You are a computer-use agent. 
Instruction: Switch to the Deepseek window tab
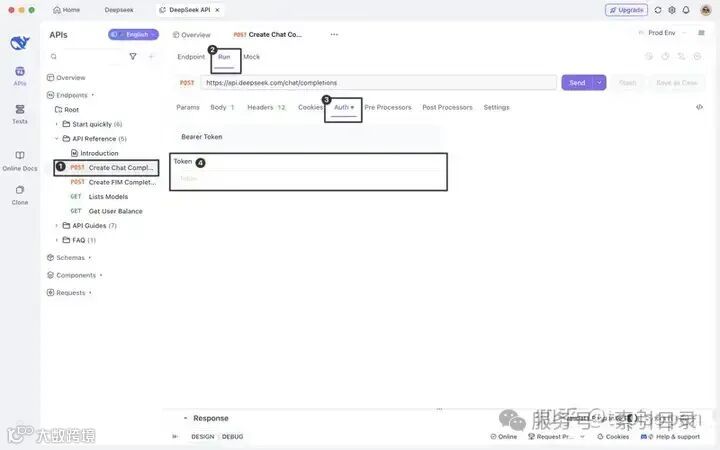pos(118,10)
